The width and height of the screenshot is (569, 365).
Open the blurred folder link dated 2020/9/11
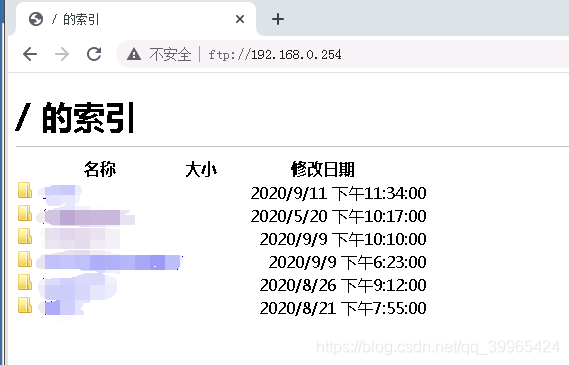60,194
